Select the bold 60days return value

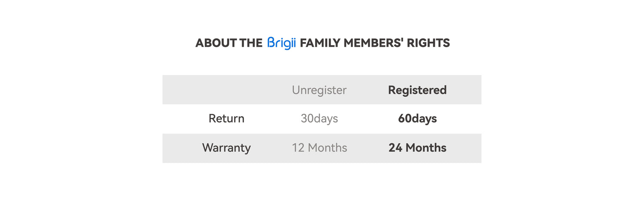pyautogui.click(x=417, y=119)
